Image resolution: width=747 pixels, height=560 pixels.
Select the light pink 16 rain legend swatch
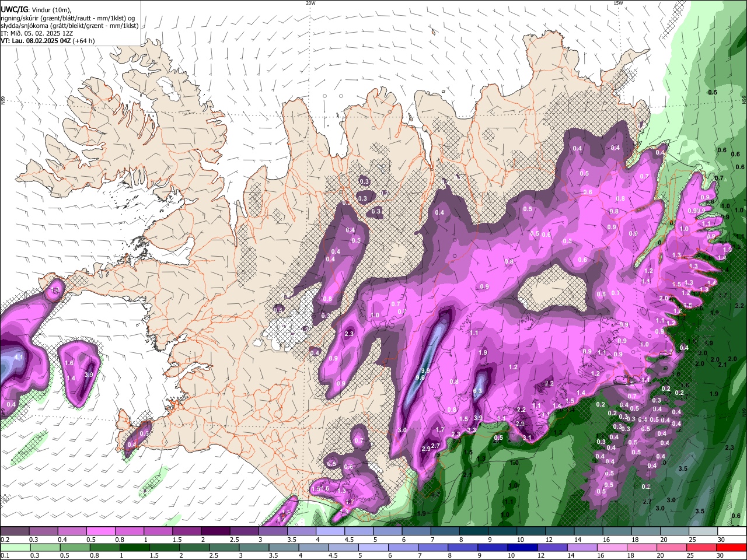612,548
